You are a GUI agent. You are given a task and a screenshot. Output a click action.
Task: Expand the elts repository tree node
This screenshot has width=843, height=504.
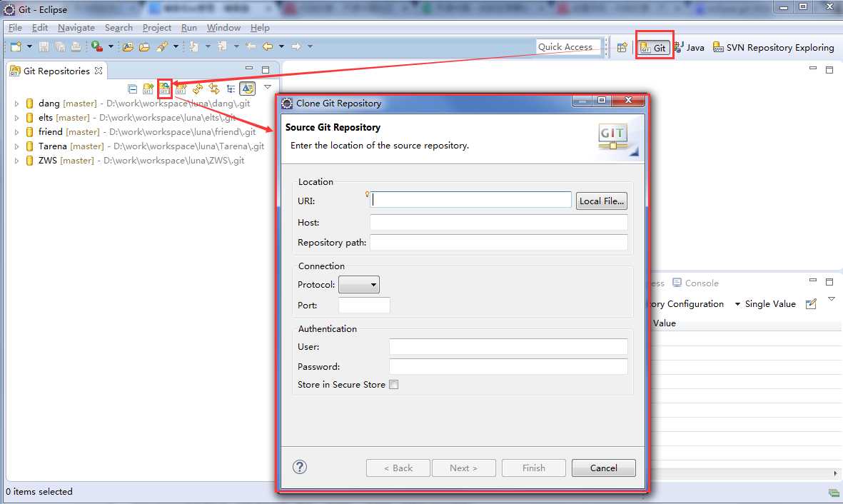pyautogui.click(x=16, y=118)
